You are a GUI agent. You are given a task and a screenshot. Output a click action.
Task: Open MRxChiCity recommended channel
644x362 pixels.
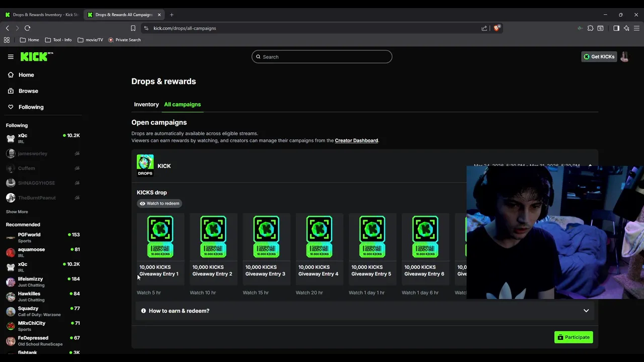[43, 326]
